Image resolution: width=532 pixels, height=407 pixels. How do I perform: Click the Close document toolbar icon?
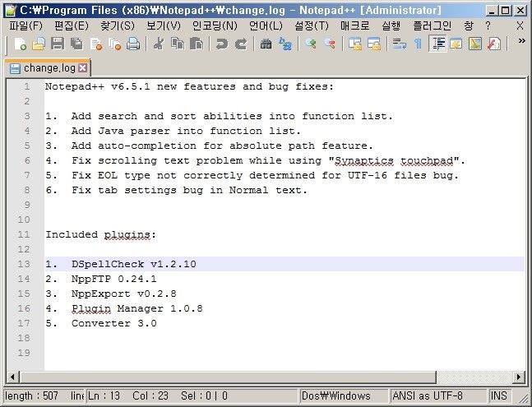96,44
